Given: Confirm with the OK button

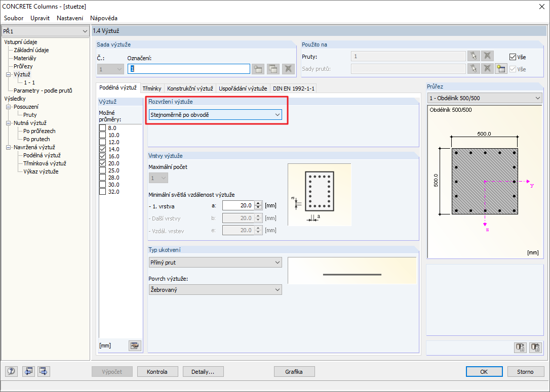Looking at the screenshot, I should (484, 372).
